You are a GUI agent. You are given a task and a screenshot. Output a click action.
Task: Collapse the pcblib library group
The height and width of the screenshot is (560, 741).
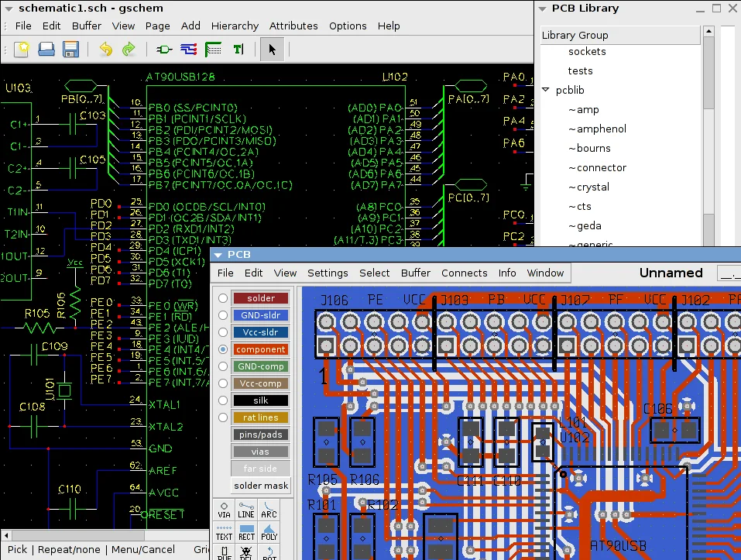click(x=546, y=90)
